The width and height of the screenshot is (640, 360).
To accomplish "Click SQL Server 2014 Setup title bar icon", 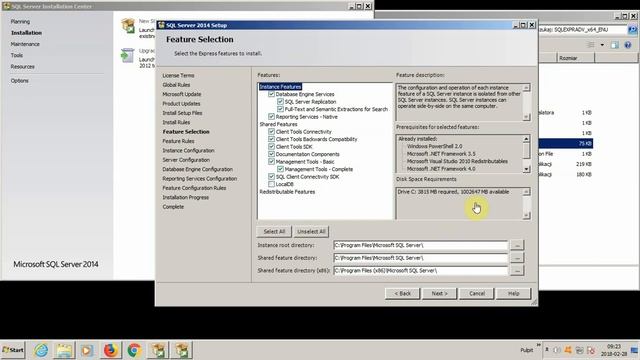I will 161,25.
